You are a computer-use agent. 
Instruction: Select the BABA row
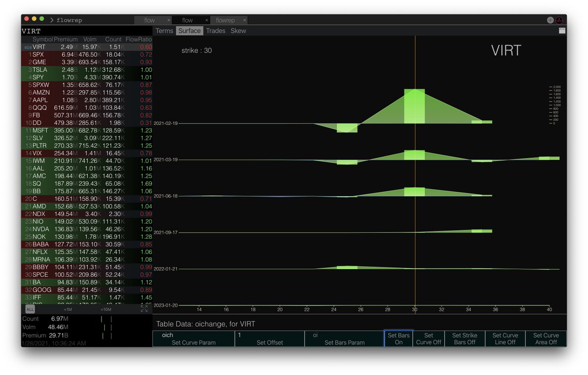click(x=87, y=244)
